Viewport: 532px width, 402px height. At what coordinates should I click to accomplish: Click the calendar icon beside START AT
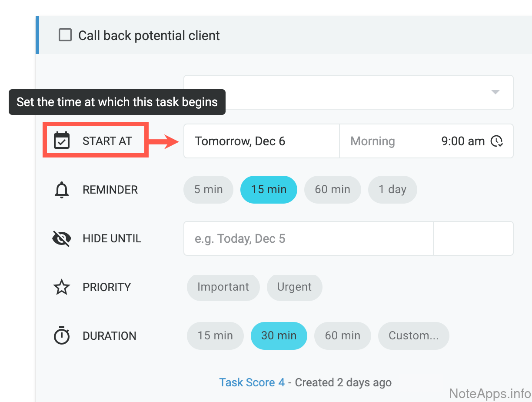[62, 141]
